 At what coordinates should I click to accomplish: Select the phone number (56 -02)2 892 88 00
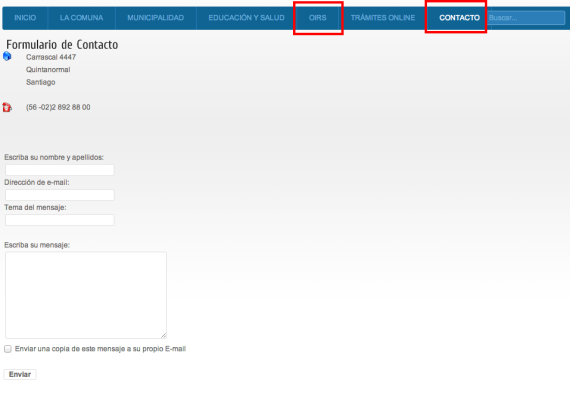[x=58, y=107]
